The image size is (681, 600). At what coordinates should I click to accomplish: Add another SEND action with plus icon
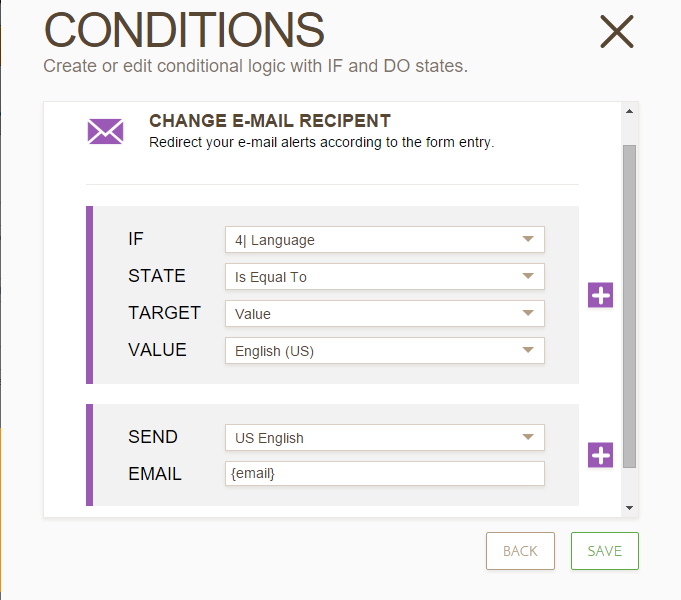(x=601, y=455)
